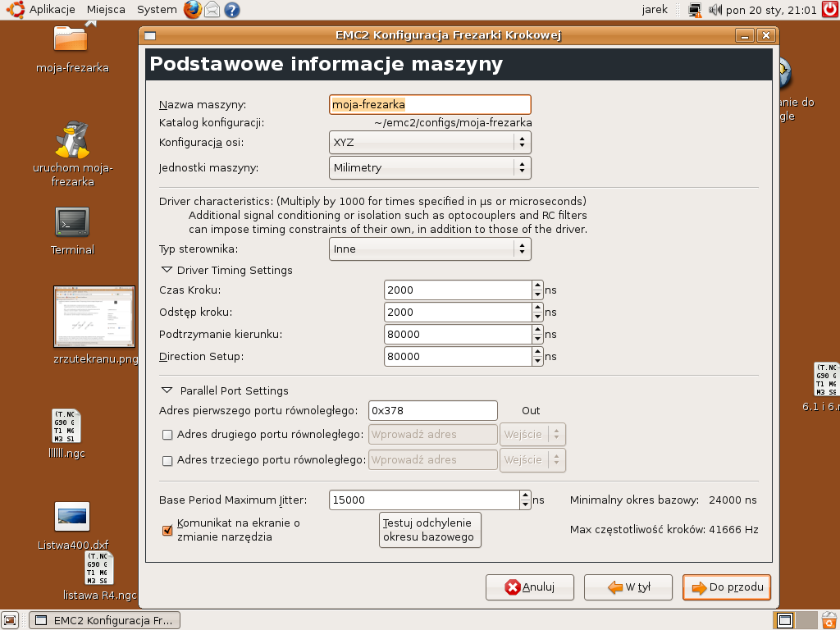Click the Anuluj button
Screen dimensions: 840x630
click(x=530, y=587)
